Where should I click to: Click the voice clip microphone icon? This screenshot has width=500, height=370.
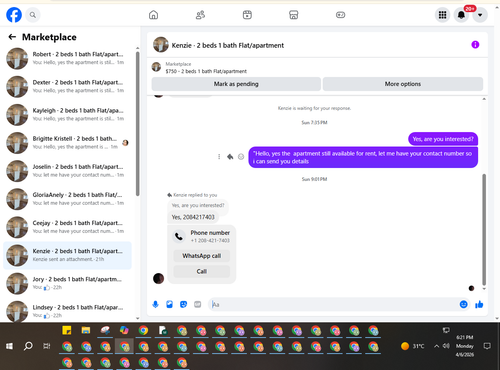tap(155, 304)
